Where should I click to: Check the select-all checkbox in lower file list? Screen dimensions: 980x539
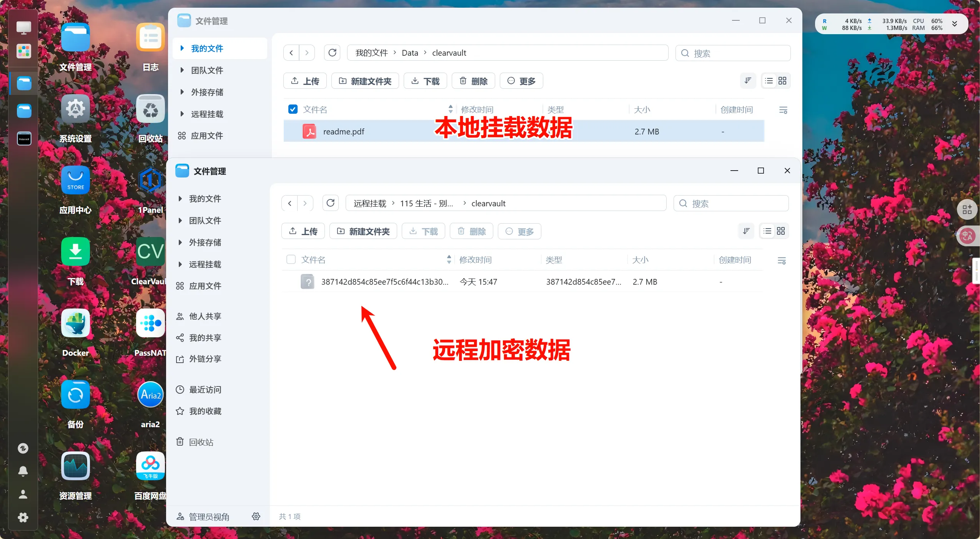click(x=291, y=260)
